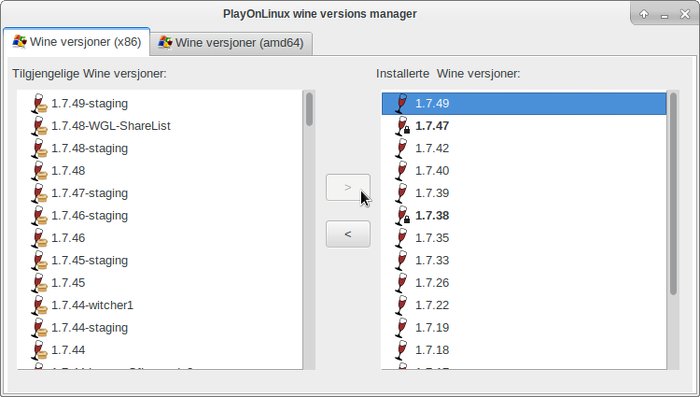This screenshot has width=700, height=397.
Task: Switch to Wine versjoner (amd64) tab
Action: click(231, 43)
